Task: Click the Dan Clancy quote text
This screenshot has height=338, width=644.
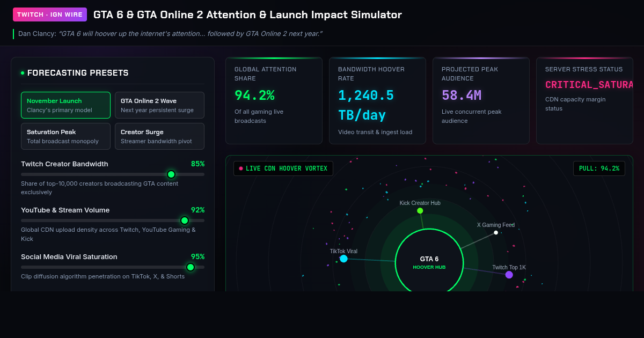Action: [x=191, y=34]
